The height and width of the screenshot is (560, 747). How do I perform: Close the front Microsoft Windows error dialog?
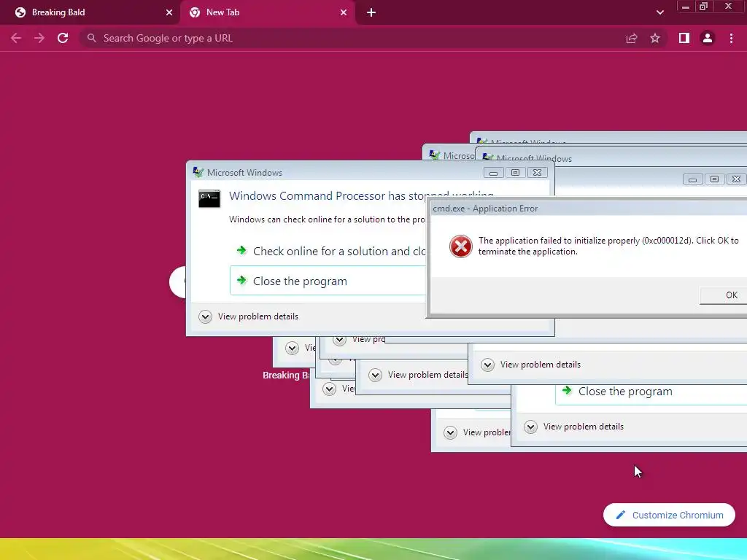click(x=537, y=172)
